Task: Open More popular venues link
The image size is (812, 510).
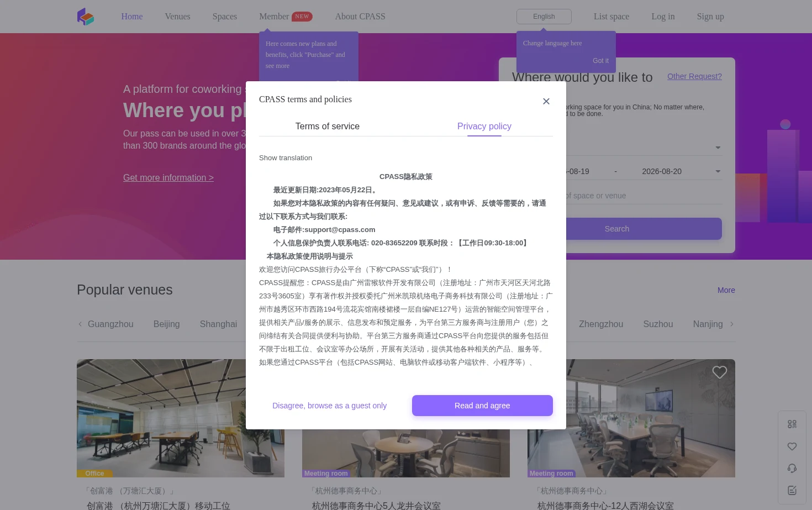Action: point(726,290)
